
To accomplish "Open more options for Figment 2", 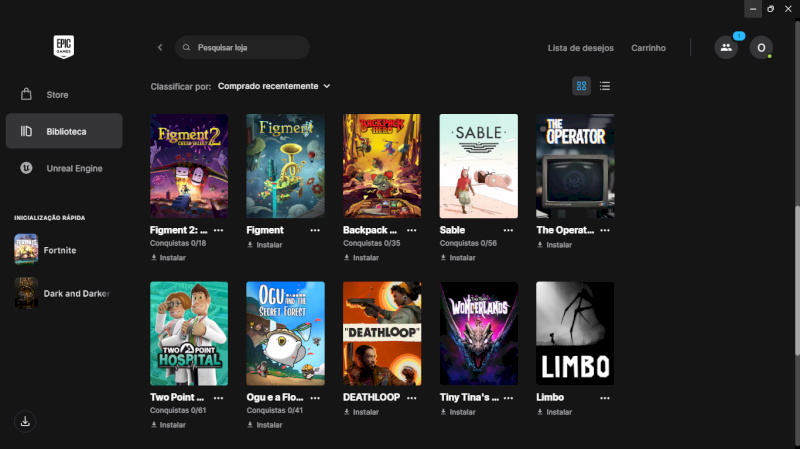I will coord(218,230).
